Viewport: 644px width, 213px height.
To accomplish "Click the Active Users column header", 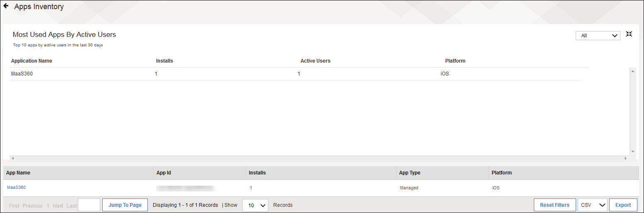I will pos(316,61).
